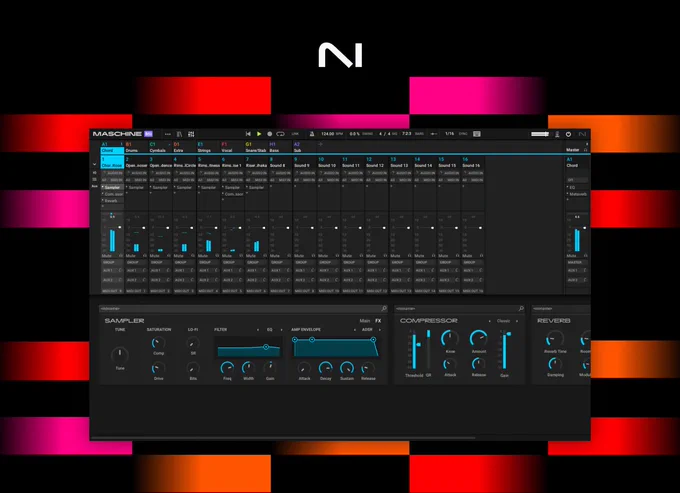Click the right arrow beside Compressor Classic mode
This screenshot has width=680, height=493.
coord(517,321)
